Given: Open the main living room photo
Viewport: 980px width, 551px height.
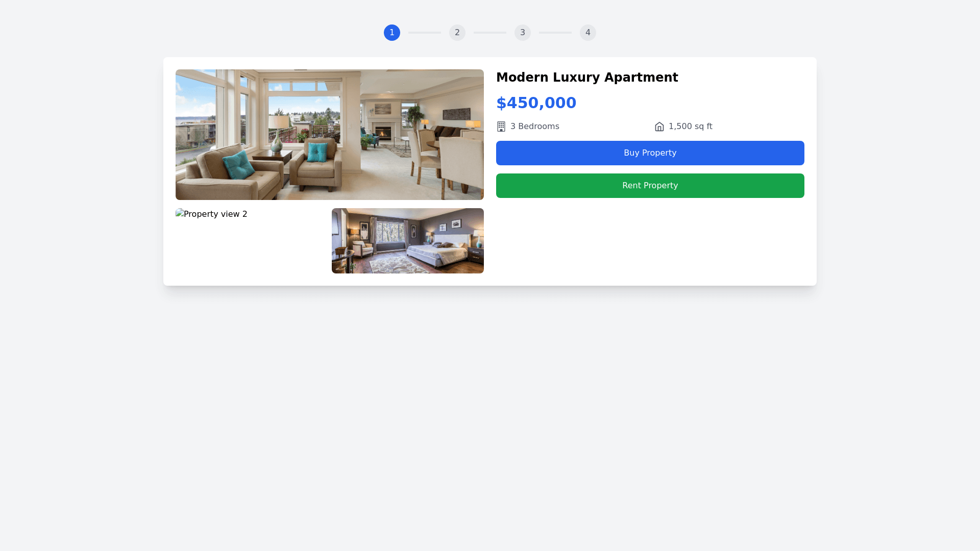Looking at the screenshot, I should pyautogui.click(x=330, y=135).
